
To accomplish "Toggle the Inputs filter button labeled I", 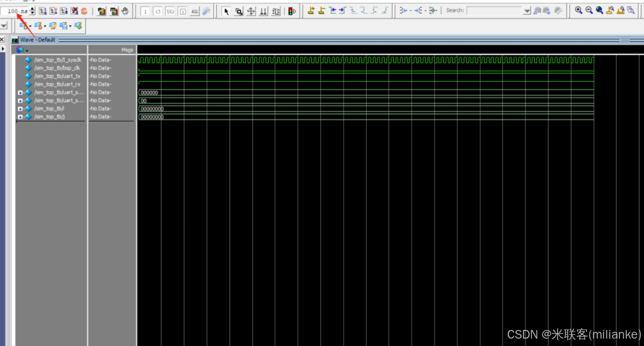I will coord(145,12).
